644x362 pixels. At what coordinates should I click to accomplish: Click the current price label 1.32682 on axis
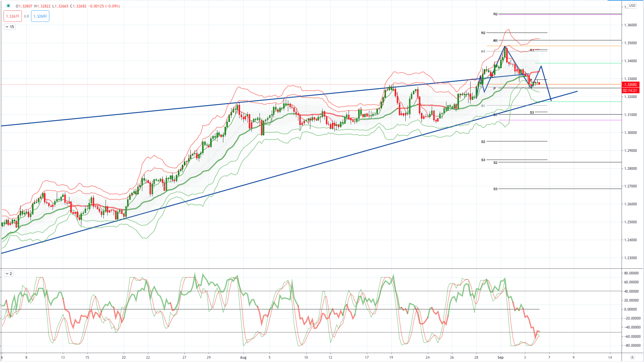(631, 85)
